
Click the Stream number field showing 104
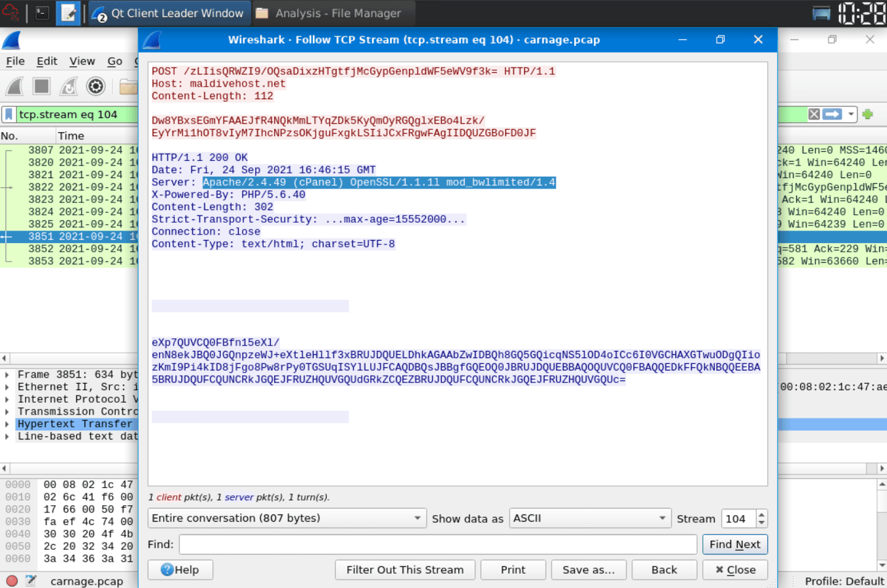tap(738, 518)
